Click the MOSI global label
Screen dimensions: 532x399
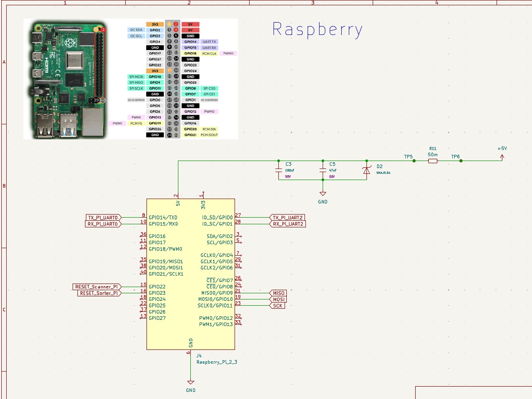tap(278, 299)
